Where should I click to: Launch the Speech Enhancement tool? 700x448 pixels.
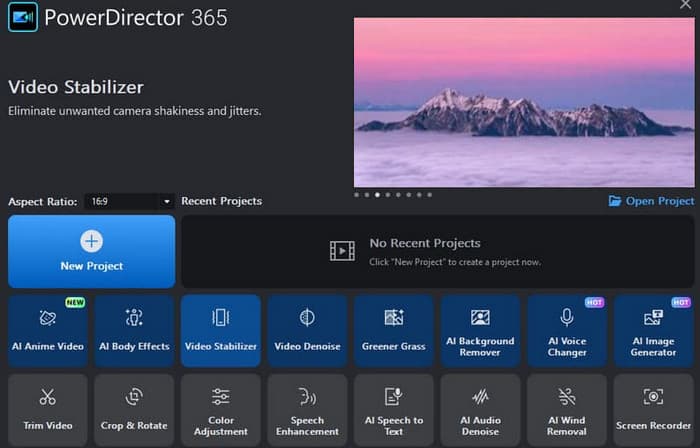(x=307, y=410)
